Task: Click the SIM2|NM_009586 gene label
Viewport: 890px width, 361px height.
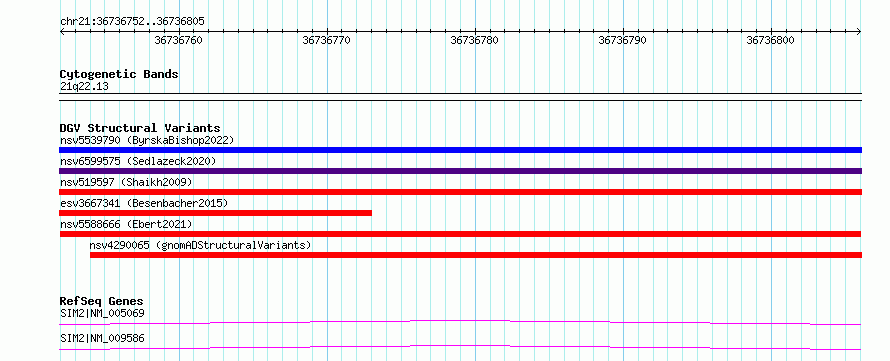Action: (102, 339)
